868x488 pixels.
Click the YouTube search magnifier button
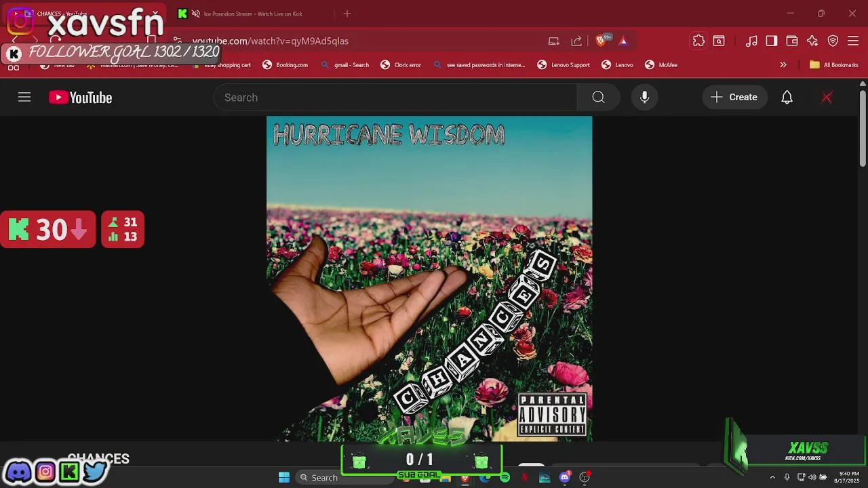(x=598, y=98)
